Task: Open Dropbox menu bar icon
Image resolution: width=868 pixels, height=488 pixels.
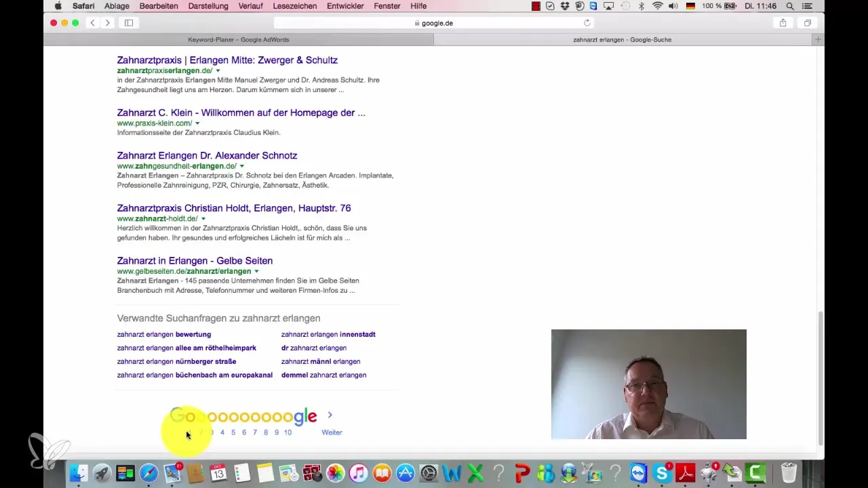Action: (x=565, y=6)
